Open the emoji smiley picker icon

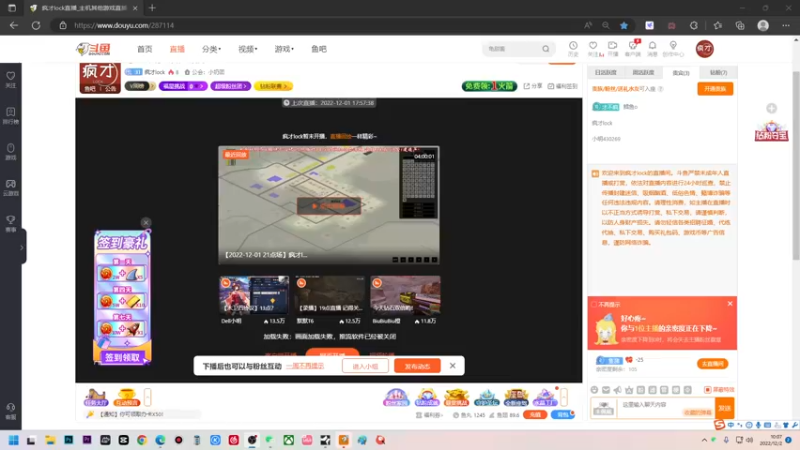(594, 390)
